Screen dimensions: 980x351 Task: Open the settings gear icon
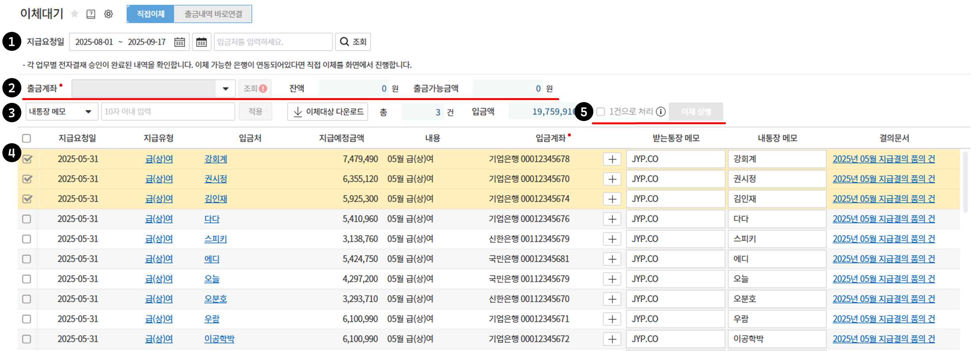(109, 14)
